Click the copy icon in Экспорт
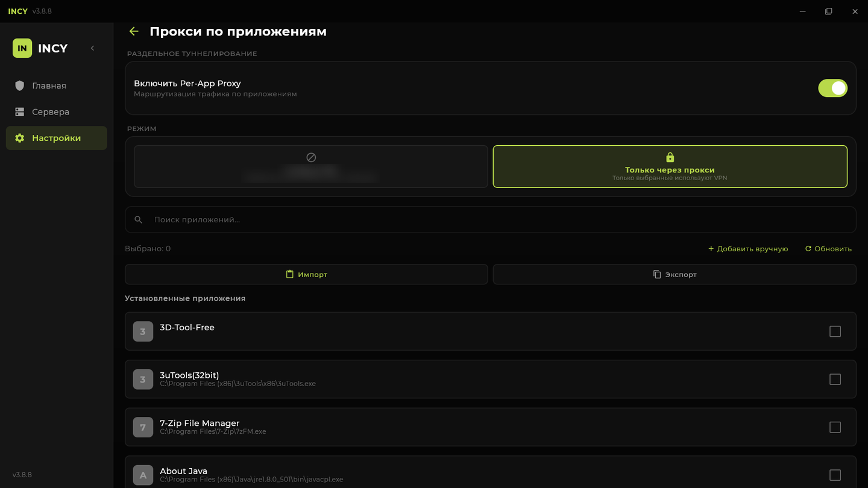868x488 pixels. (657, 274)
